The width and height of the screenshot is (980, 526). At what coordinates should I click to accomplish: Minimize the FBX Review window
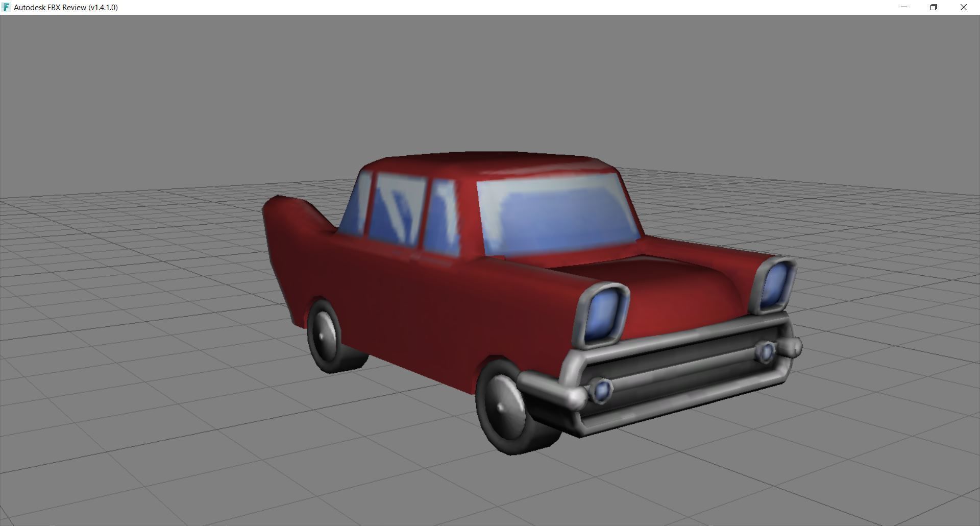coord(904,7)
